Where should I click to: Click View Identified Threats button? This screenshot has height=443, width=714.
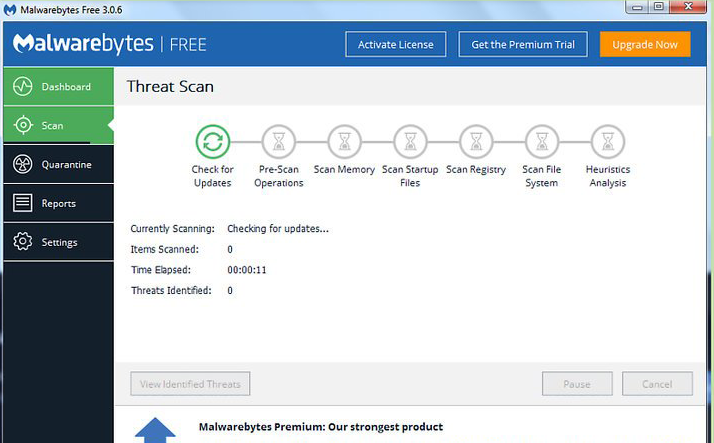[190, 384]
